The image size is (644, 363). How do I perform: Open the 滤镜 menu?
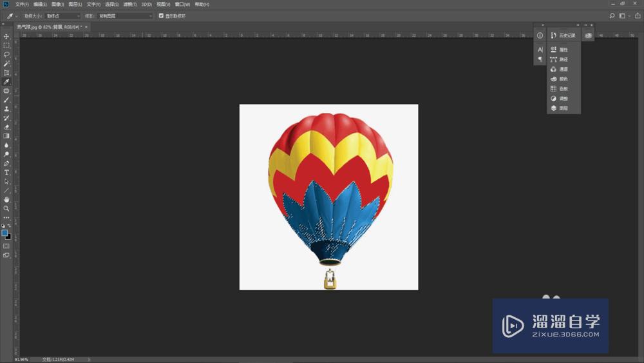(x=129, y=5)
